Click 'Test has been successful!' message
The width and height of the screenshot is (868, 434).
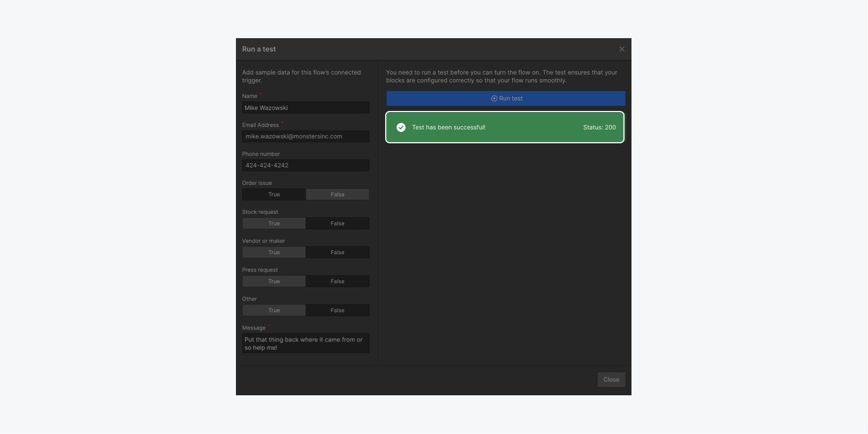(448, 127)
